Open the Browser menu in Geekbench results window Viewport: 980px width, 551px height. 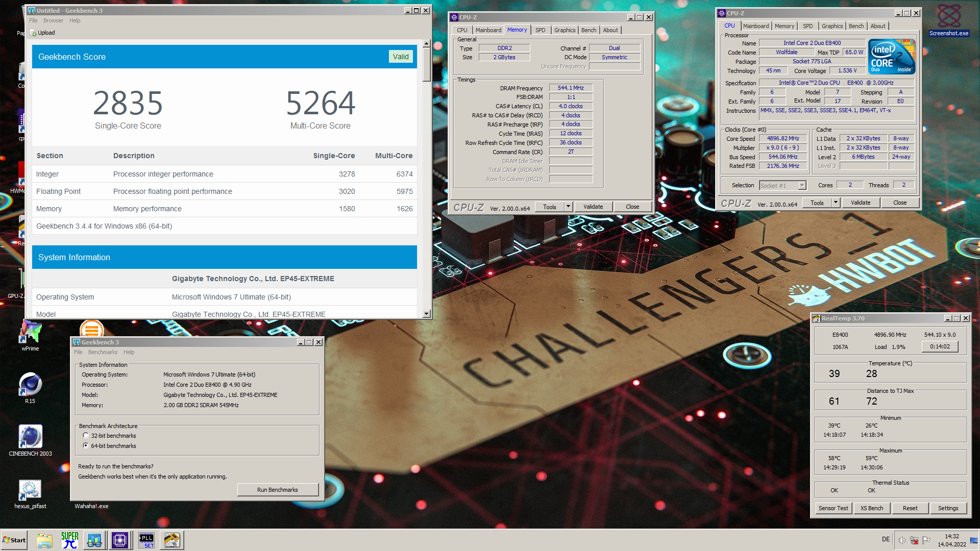click(x=53, y=20)
